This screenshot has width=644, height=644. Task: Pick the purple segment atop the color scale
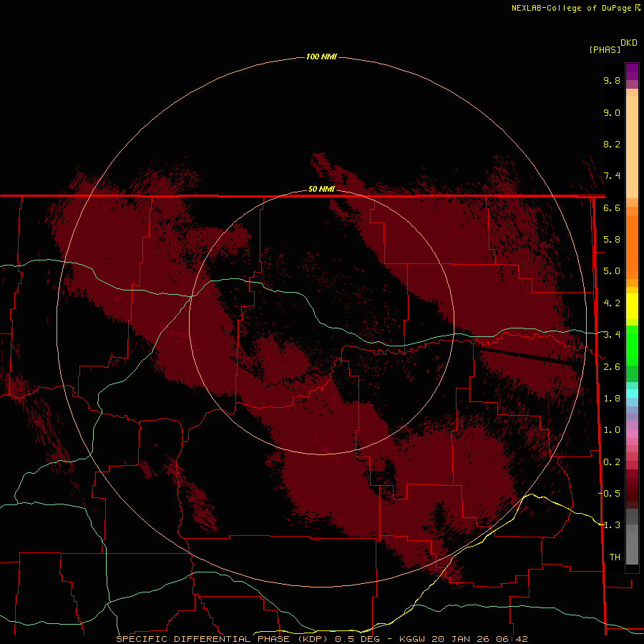632,72
